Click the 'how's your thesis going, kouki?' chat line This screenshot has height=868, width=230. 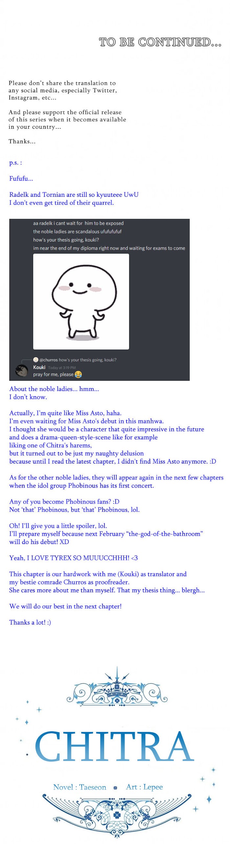click(66, 240)
